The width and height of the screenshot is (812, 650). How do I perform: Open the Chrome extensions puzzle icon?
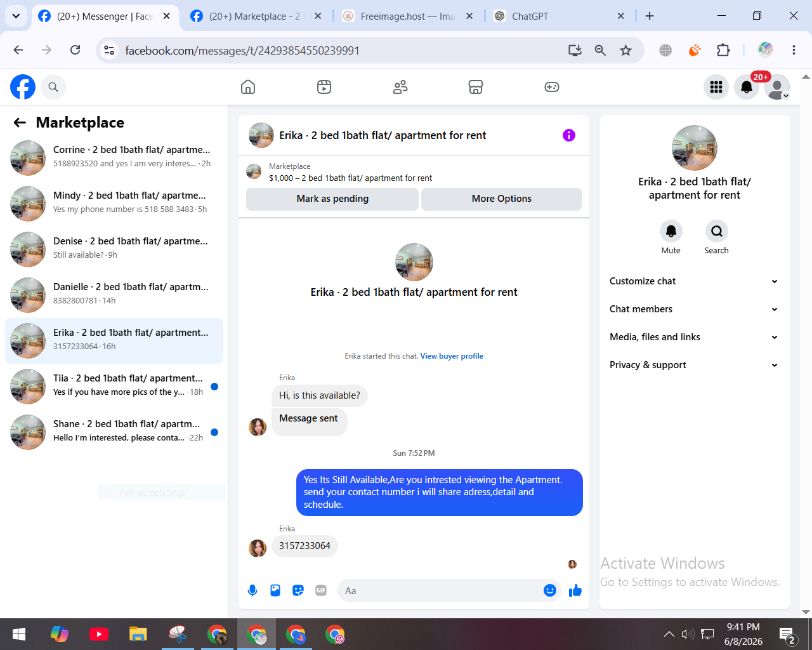tap(723, 50)
